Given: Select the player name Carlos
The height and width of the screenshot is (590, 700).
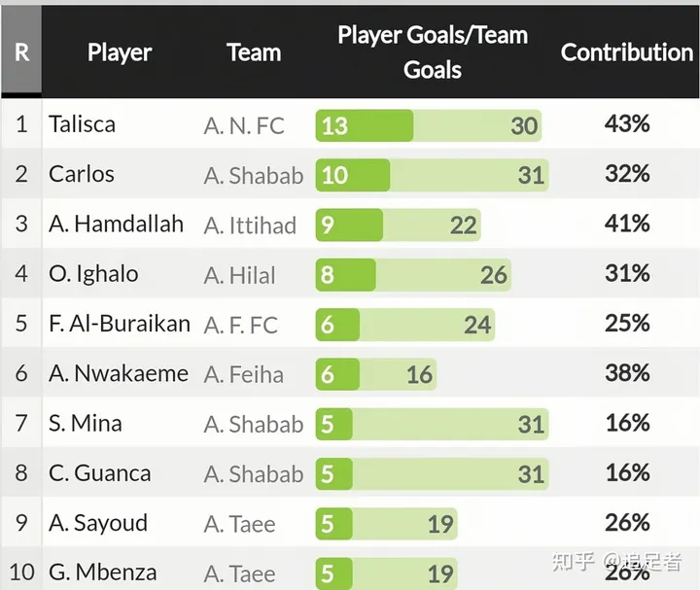Looking at the screenshot, I should pos(82,175).
